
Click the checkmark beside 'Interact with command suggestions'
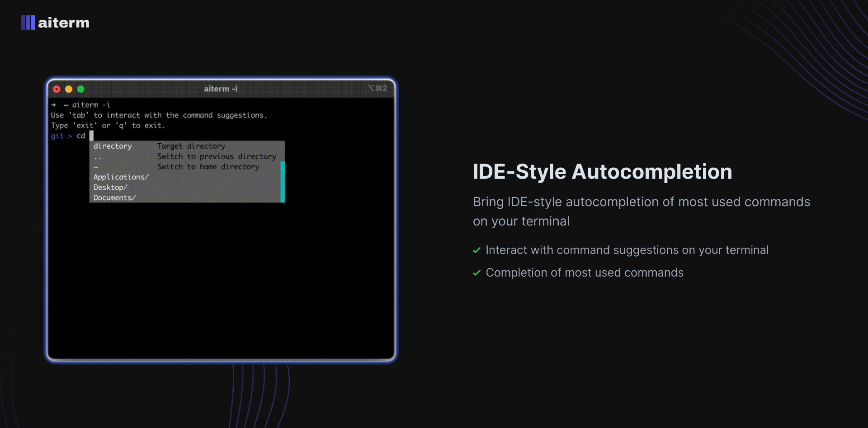tap(476, 250)
